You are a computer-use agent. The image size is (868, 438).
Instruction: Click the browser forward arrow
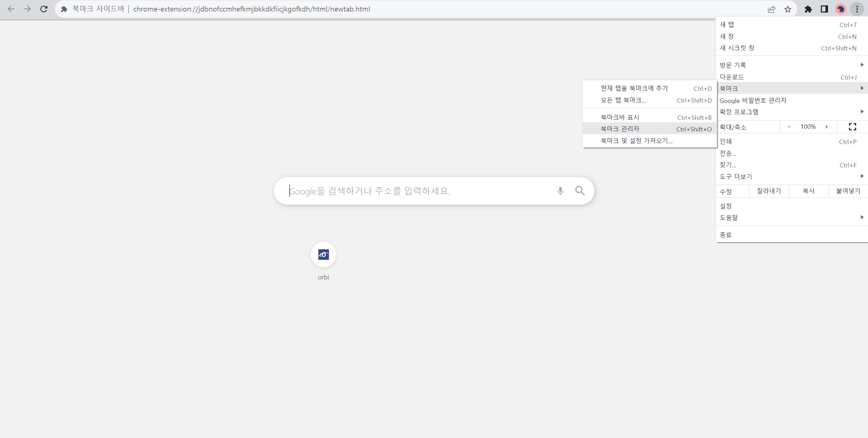tap(27, 9)
